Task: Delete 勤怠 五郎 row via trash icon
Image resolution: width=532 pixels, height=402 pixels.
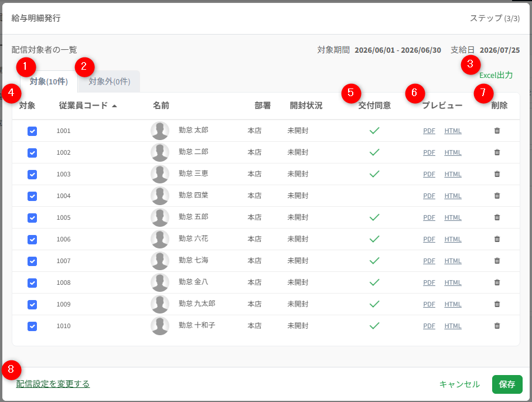Action: 497,217
